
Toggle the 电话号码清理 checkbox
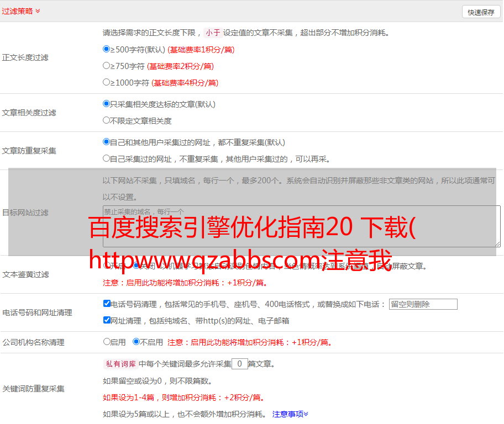(x=107, y=304)
